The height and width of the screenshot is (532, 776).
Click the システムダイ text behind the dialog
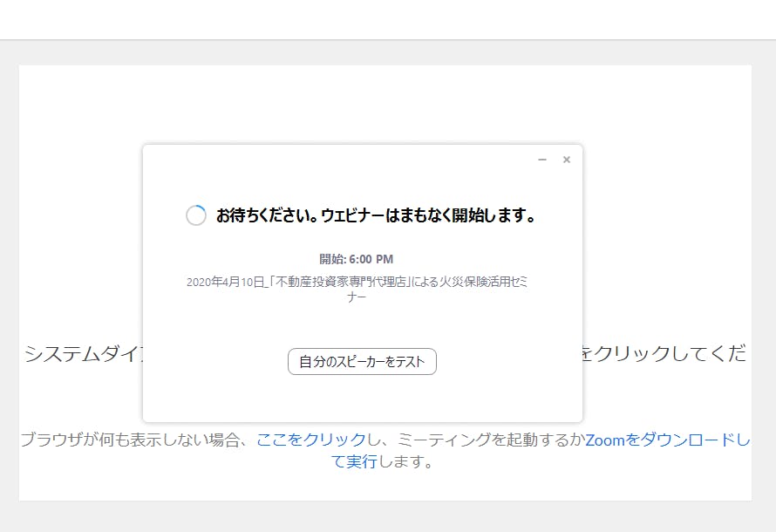(83, 354)
